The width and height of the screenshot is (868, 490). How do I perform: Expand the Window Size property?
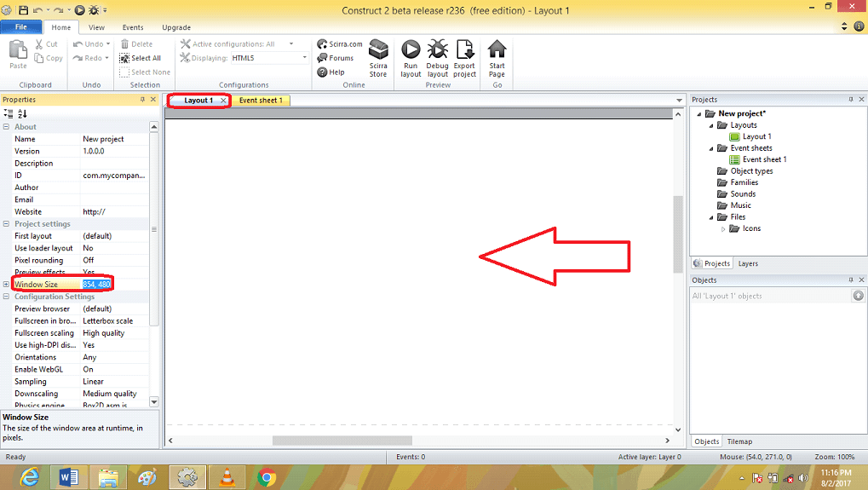tap(6, 284)
